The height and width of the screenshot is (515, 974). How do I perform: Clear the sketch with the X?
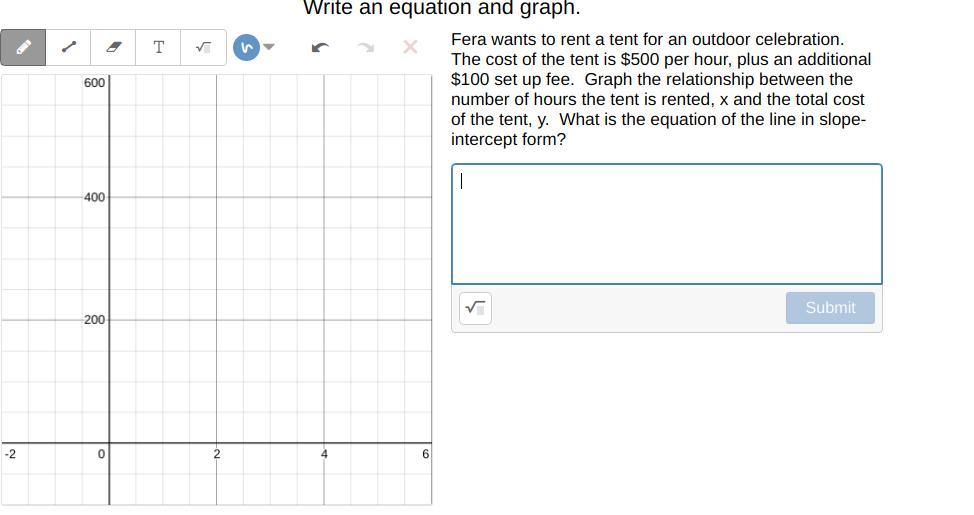tap(409, 47)
